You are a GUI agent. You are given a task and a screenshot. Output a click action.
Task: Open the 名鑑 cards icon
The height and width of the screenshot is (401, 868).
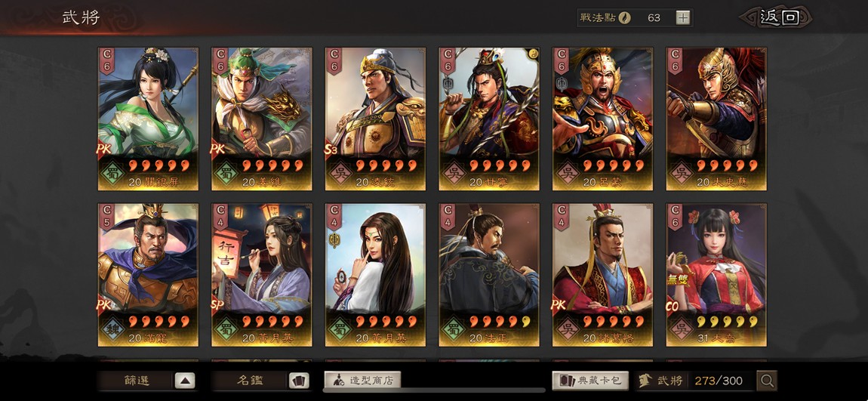(x=299, y=381)
